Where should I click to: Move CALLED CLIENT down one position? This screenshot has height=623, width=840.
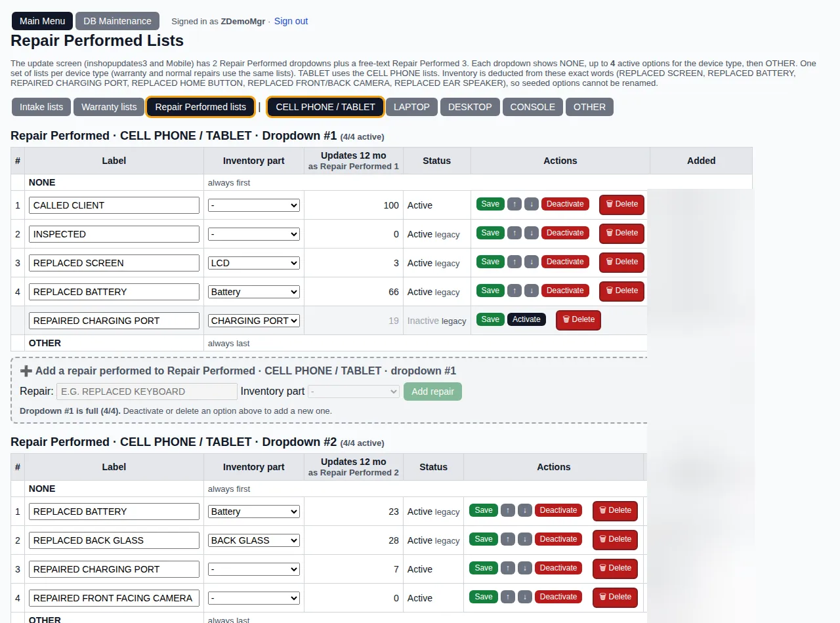tap(532, 204)
